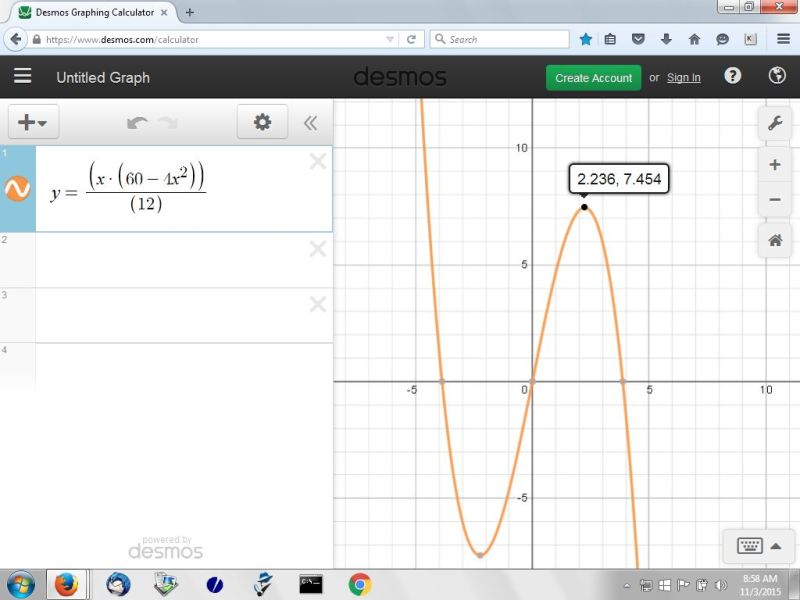Screen dimensions: 800x600
Task: Undo the last expression change
Action: [x=137, y=122]
